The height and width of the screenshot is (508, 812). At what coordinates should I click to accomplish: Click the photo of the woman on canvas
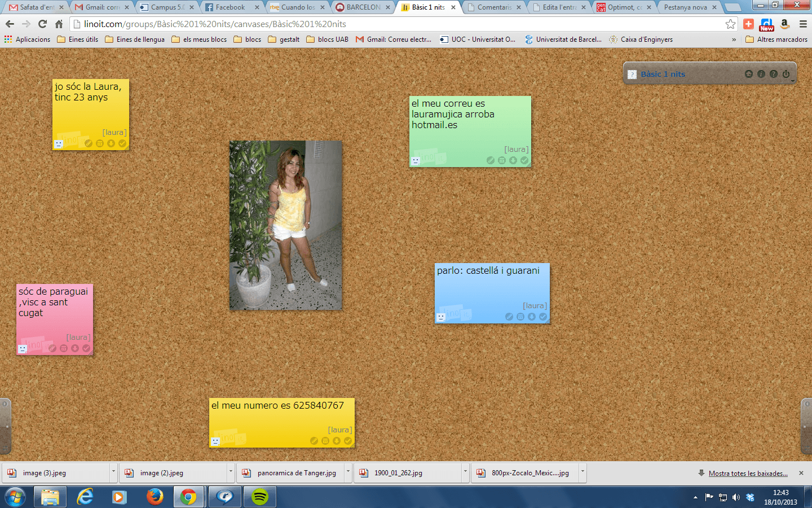285,225
